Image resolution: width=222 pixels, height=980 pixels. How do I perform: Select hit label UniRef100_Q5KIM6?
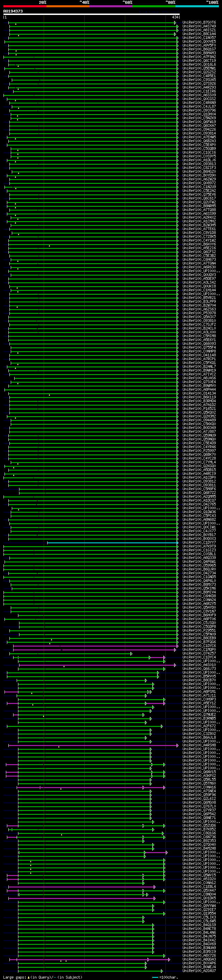(x=199, y=589)
